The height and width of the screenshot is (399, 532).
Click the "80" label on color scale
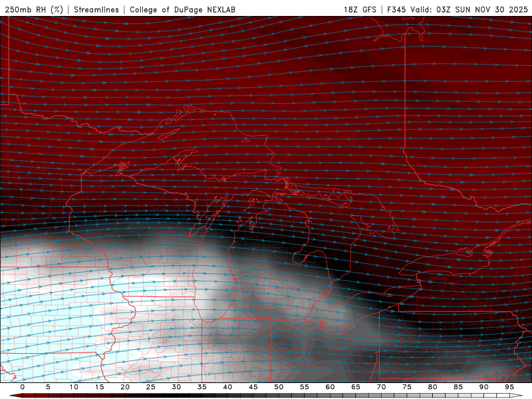pyautogui.click(x=433, y=387)
